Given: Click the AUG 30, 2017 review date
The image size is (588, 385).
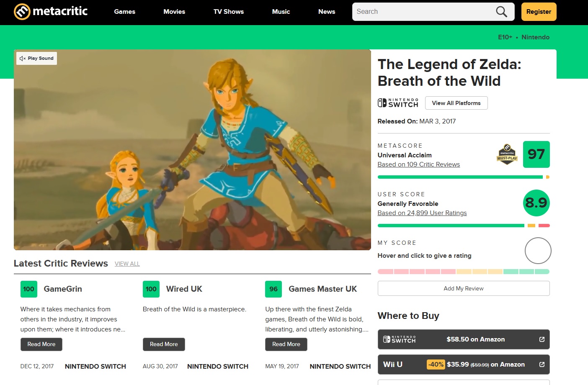Looking at the screenshot, I should pos(160,366).
